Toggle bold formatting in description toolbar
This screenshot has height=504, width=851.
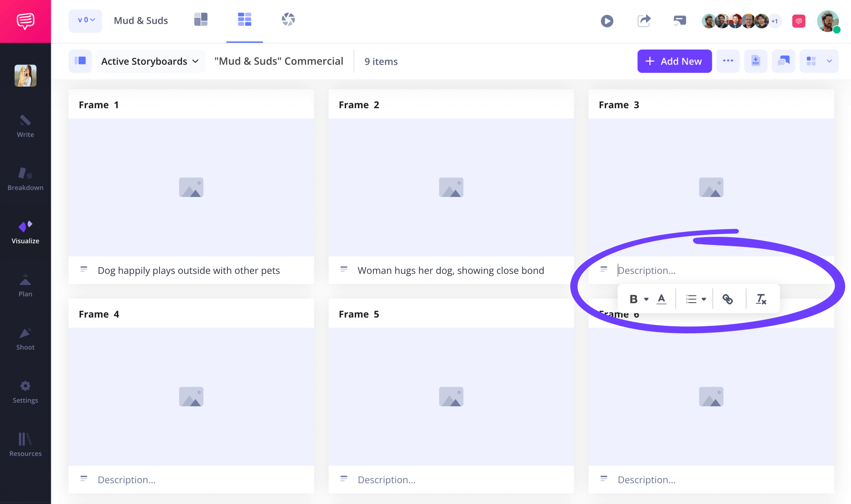634,298
